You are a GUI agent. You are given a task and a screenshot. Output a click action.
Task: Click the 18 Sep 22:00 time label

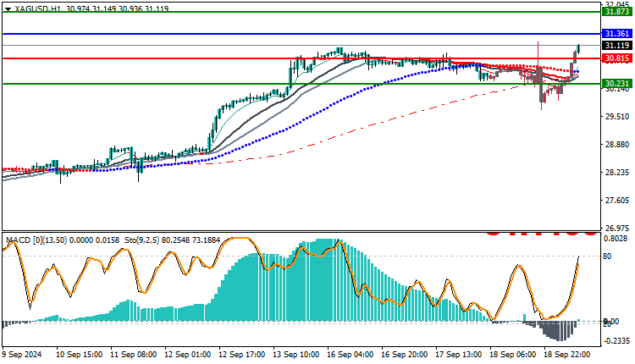[567, 355]
